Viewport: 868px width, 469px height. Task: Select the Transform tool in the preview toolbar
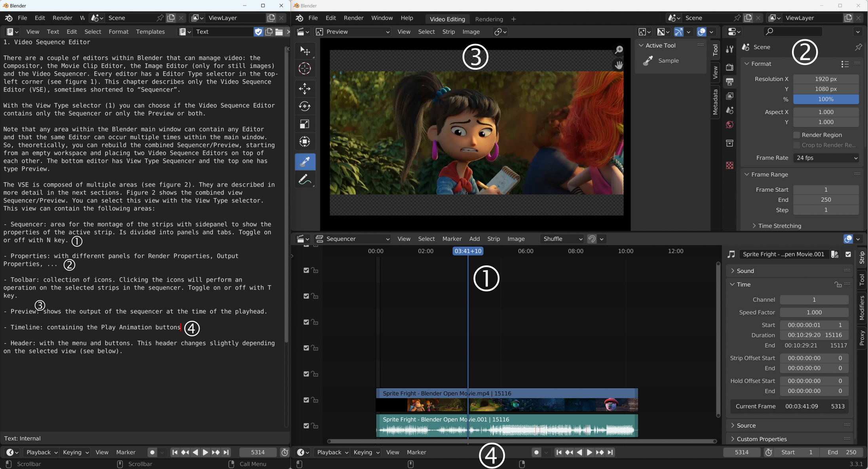click(305, 141)
